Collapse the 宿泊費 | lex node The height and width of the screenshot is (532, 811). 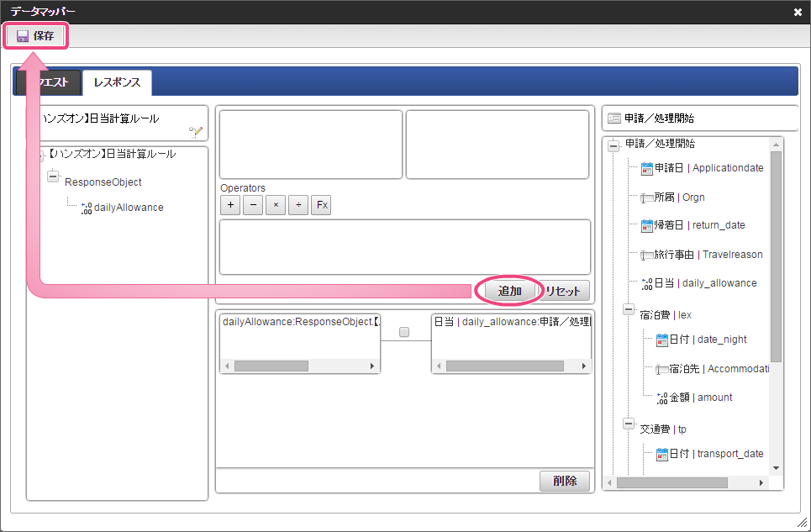click(x=629, y=309)
